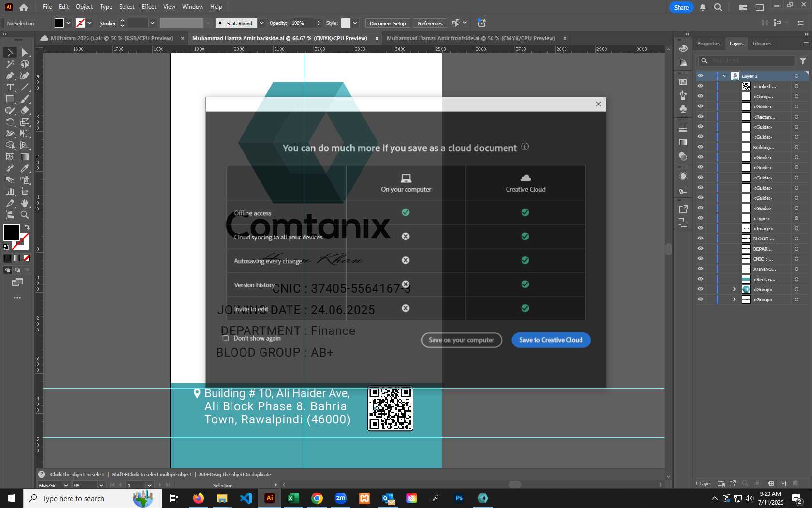Viewport: 812px width, 508px height.
Task: Click the Opacity value field
Action: click(x=302, y=23)
